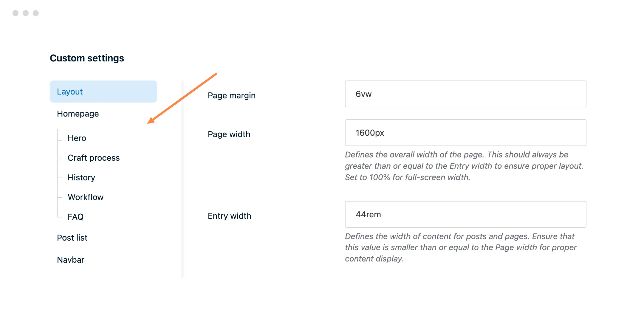644x322 pixels.
Task: Select the FAQ subsection
Action: coord(75,217)
